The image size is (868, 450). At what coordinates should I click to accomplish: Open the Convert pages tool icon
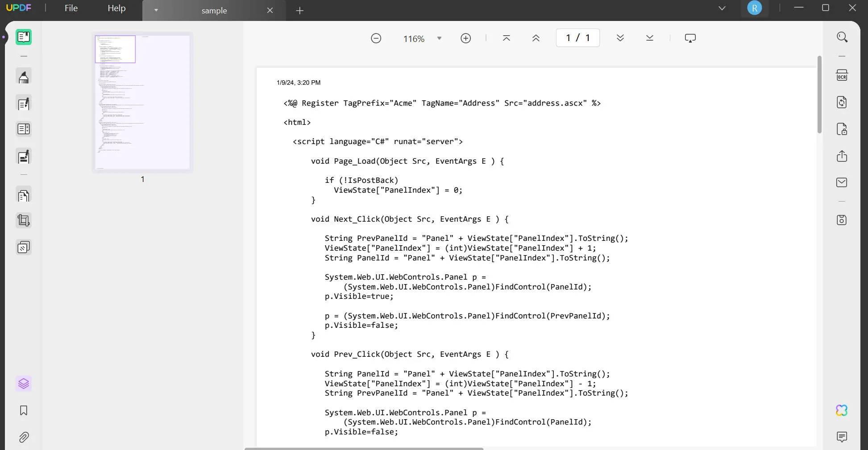pos(24,195)
